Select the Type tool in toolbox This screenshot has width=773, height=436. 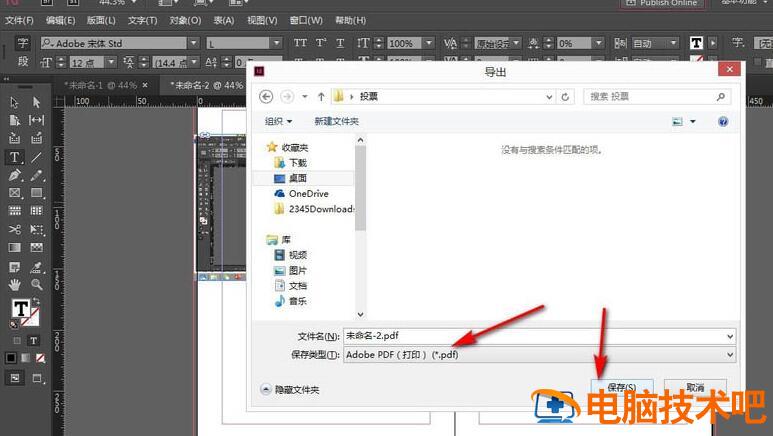(14, 157)
